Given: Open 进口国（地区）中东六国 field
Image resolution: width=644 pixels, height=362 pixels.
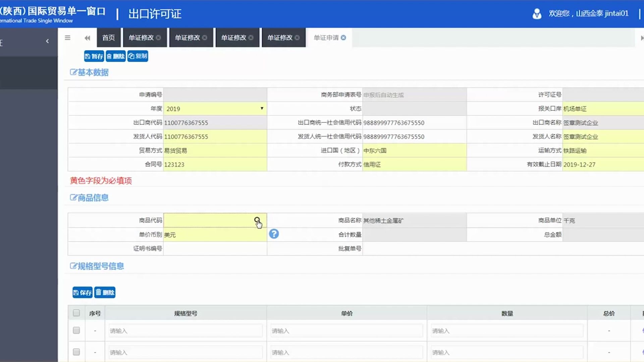Looking at the screenshot, I should (x=415, y=150).
